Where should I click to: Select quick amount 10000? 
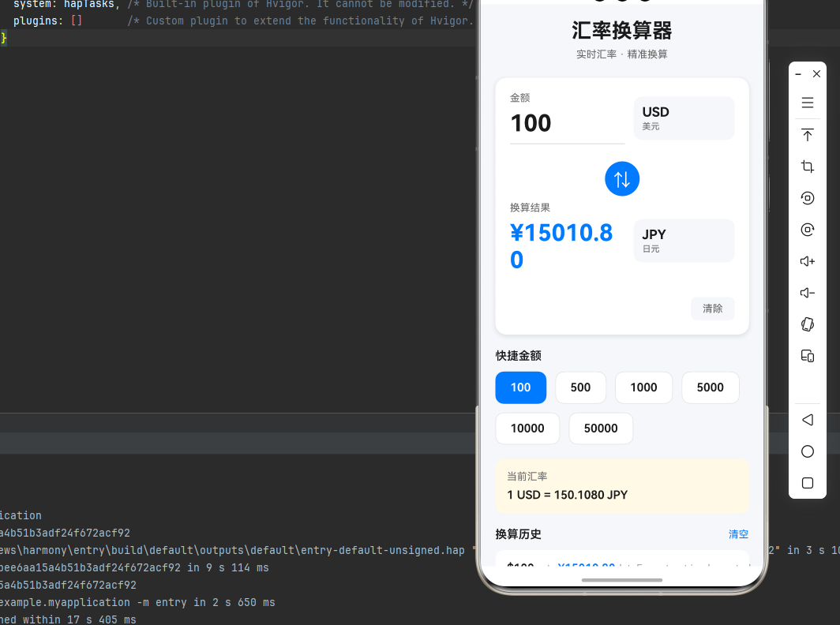[x=527, y=429]
